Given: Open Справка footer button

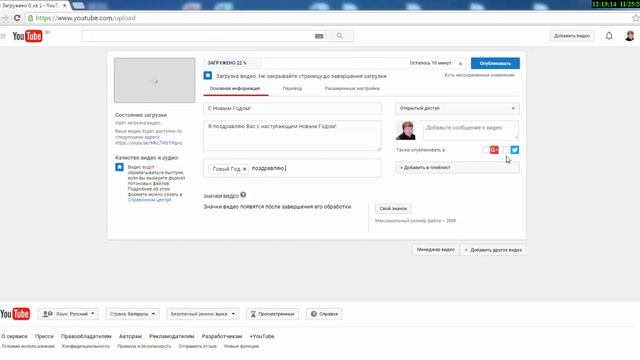Looking at the screenshot, I should [324, 314].
